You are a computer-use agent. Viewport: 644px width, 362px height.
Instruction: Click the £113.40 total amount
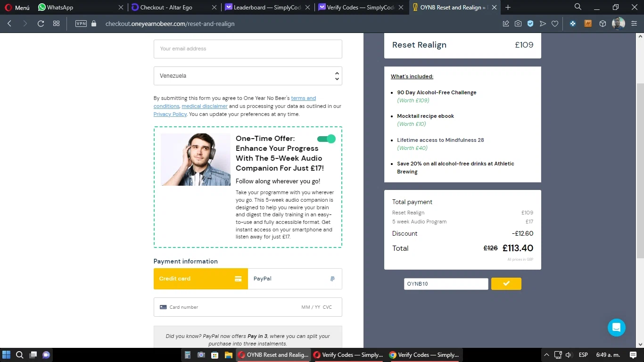(518, 248)
